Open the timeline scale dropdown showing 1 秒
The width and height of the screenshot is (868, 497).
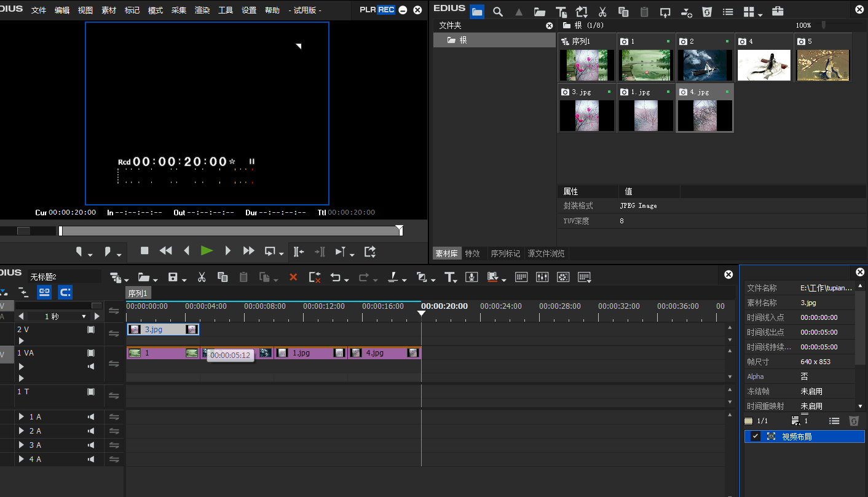[84, 316]
